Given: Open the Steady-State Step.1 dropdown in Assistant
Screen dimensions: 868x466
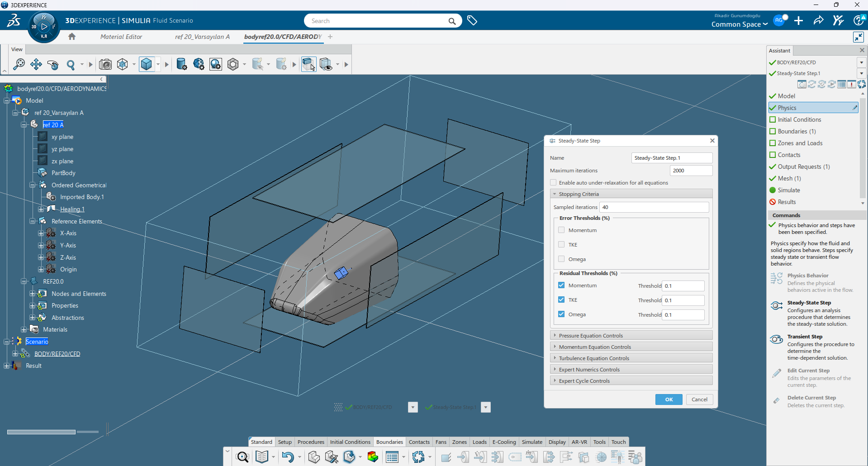Looking at the screenshot, I should coord(861,73).
